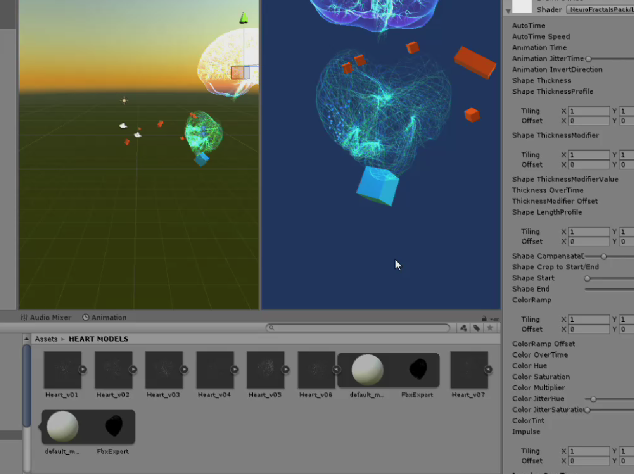
Task: Click the Shape Start slider handle
Action: point(587,278)
